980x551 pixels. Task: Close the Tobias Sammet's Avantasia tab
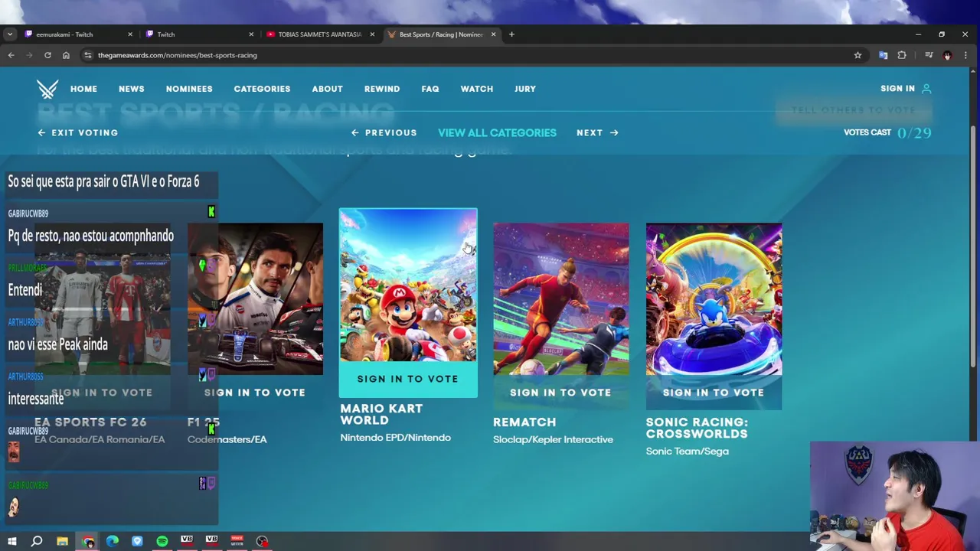[x=372, y=34]
